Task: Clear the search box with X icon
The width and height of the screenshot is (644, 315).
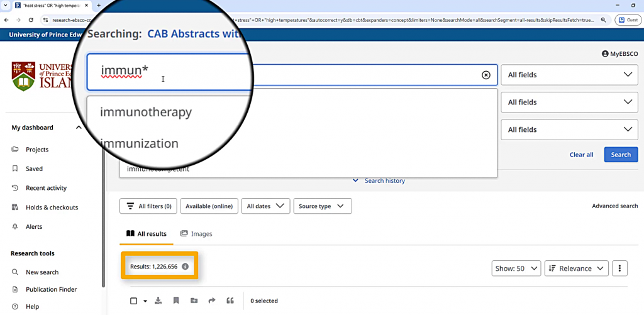Action: pos(486,75)
